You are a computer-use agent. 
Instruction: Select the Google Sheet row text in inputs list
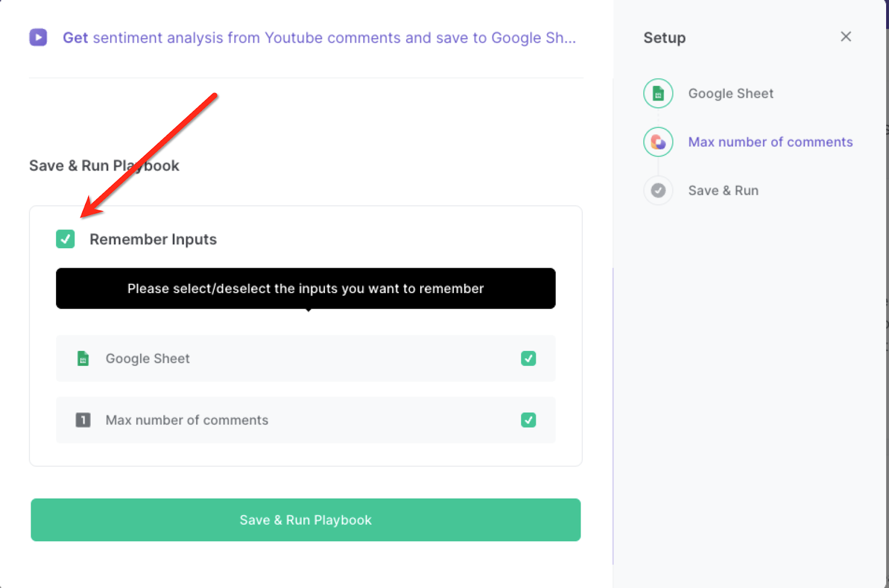pos(147,359)
